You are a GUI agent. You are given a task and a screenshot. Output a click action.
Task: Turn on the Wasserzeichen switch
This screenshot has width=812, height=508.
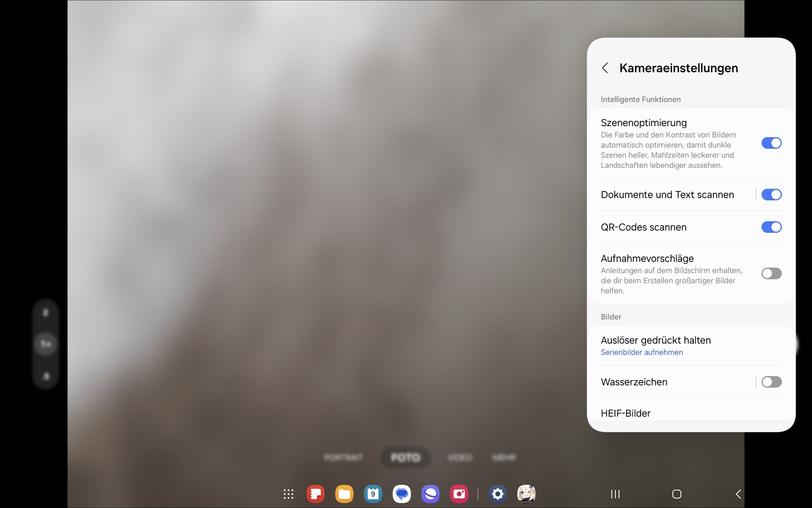(x=771, y=382)
